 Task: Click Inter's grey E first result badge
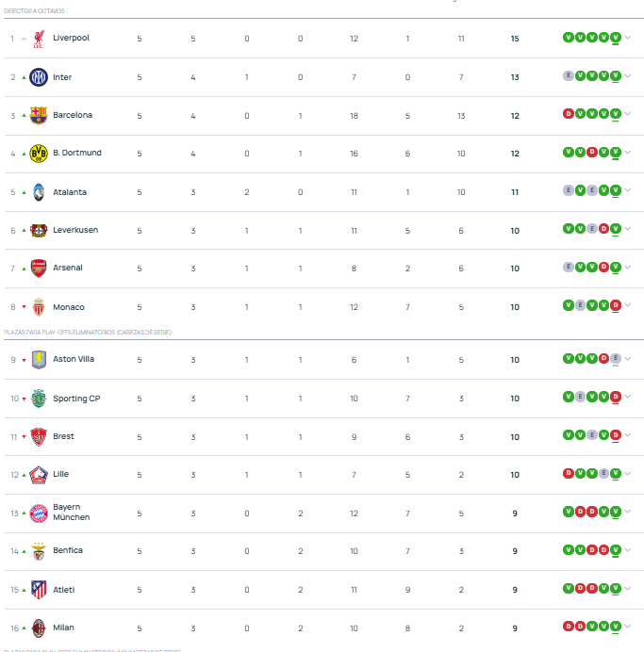pyautogui.click(x=569, y=75)
